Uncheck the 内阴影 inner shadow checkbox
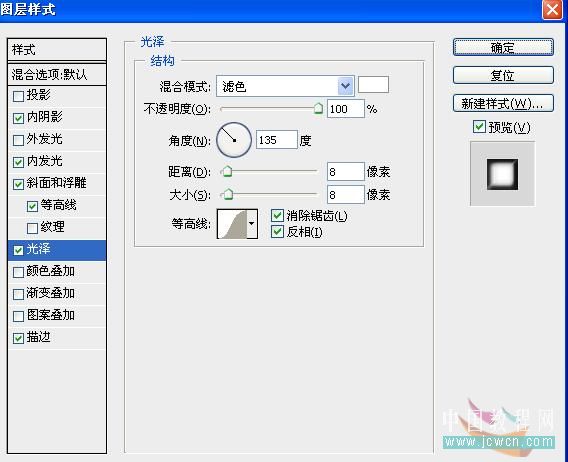The height and width of the screenshot is (462, 568). tap(18, 118)
